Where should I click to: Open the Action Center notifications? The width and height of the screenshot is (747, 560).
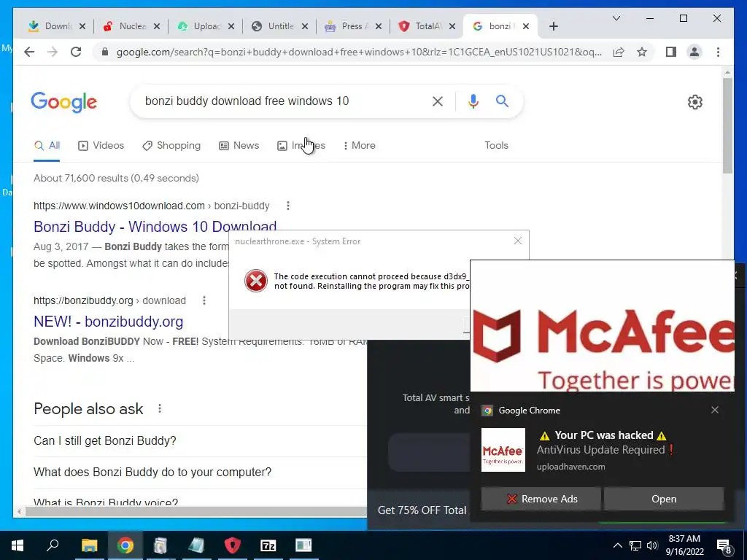click(724, 545)
